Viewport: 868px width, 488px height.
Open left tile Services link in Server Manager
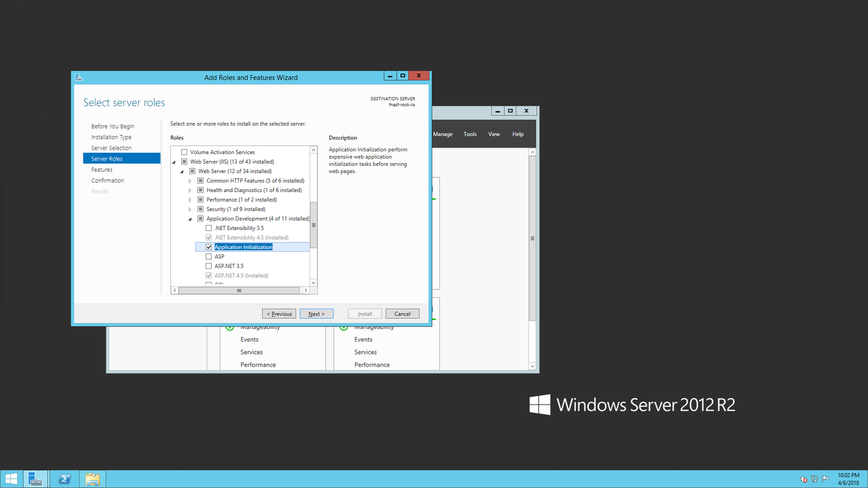click(x=252, y=352)
